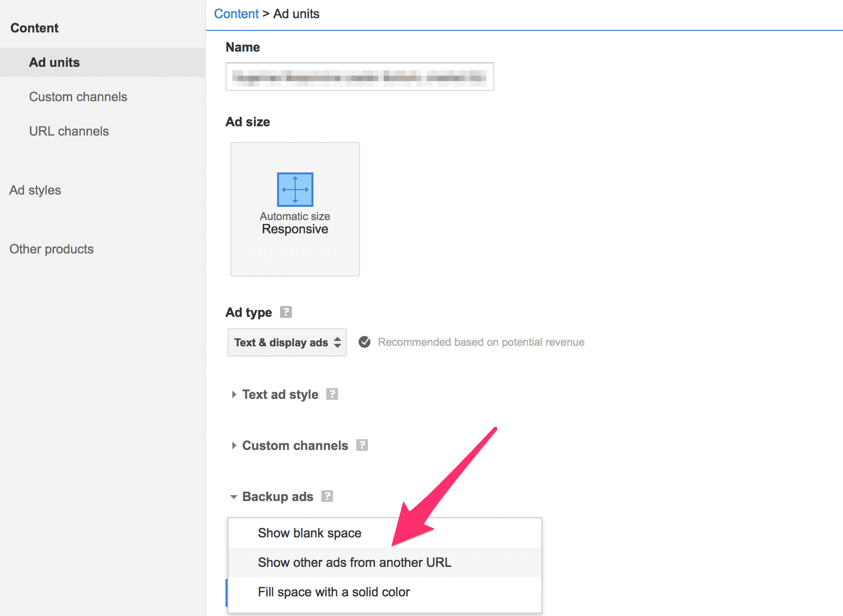The width and height of the screenshot is (843, 616).
Task: Open URL channels in the sidebar
Action: pyautogui.click(x=69, y=131)
